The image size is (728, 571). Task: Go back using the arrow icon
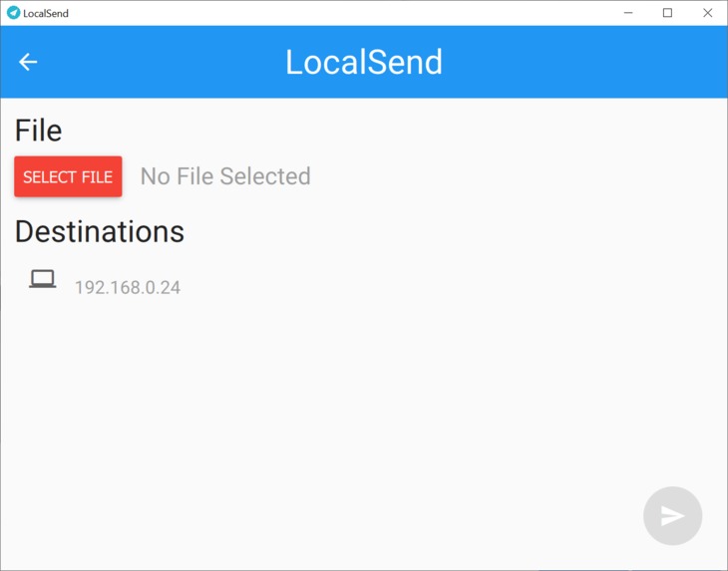[x=28, y=62]
